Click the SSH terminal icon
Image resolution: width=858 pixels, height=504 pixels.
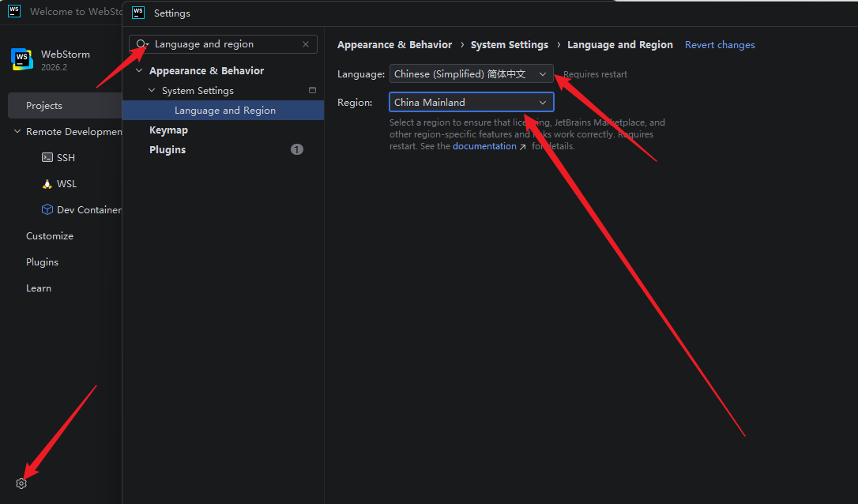[47, 158]
